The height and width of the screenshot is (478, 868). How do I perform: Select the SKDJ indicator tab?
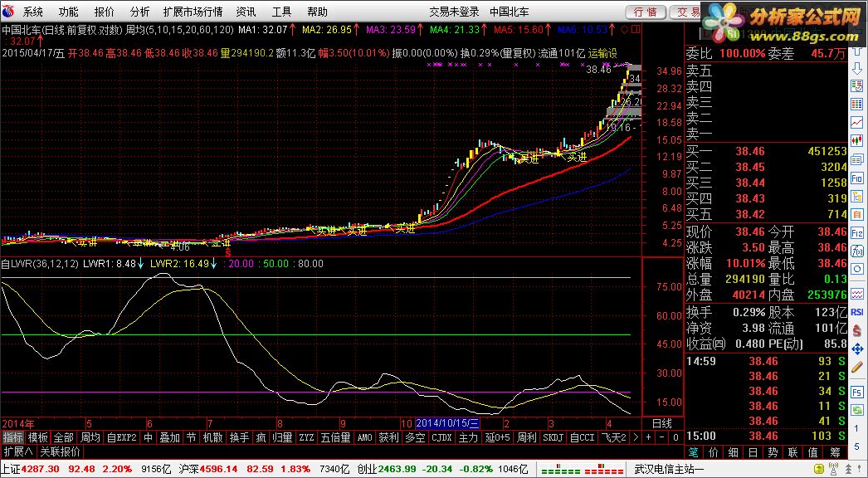point(552,437)
